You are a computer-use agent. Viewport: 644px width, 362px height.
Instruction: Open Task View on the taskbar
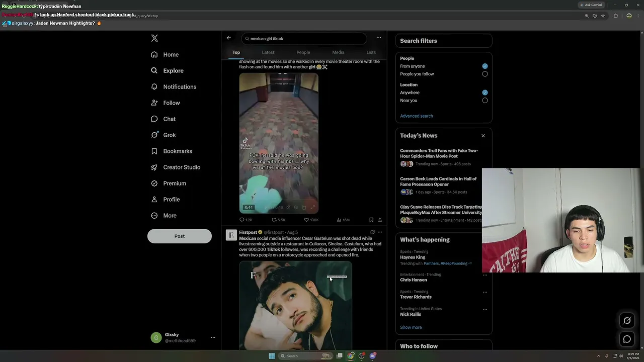tap(340, 356)
